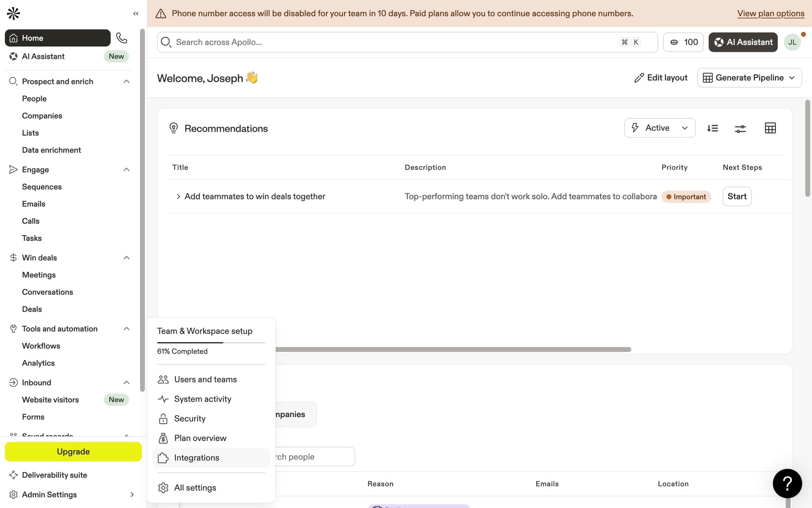The image size is (812, 508).
Task: Open Security in Team & Workspace setup
Action: (x=190, y=418)
